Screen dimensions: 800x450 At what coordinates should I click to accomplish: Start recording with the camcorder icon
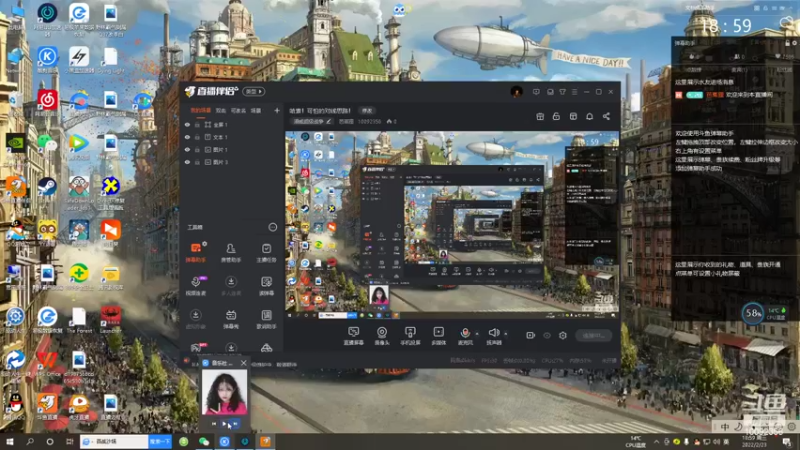(531, 335)
